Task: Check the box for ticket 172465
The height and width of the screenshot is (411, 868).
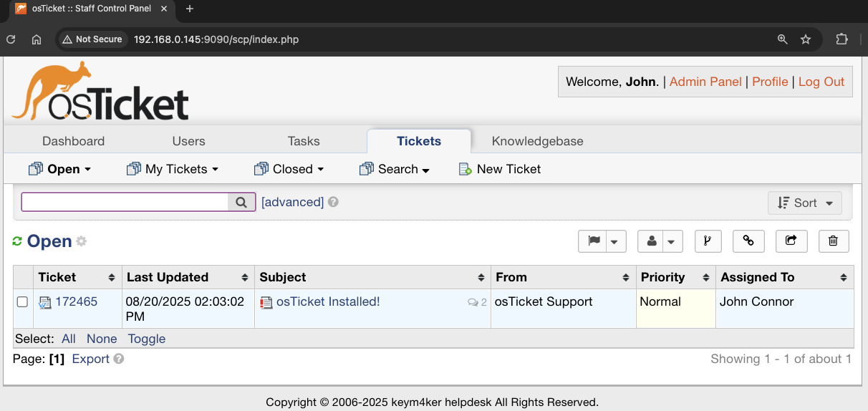Action: point(22,302)
